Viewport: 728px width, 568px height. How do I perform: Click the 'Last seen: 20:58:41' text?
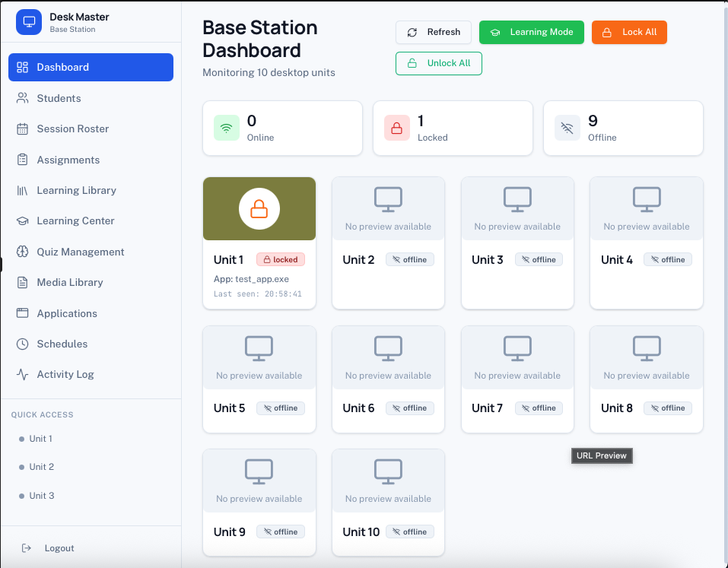click(x=258, y=294)
